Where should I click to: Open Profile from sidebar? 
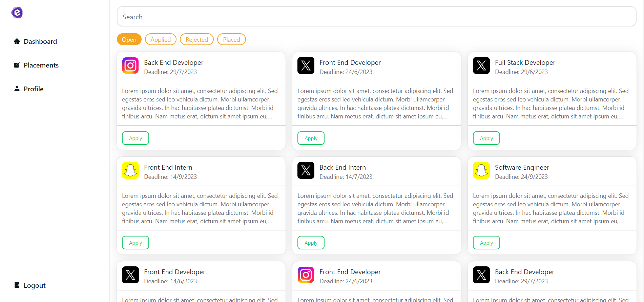[x=34, y=89]
